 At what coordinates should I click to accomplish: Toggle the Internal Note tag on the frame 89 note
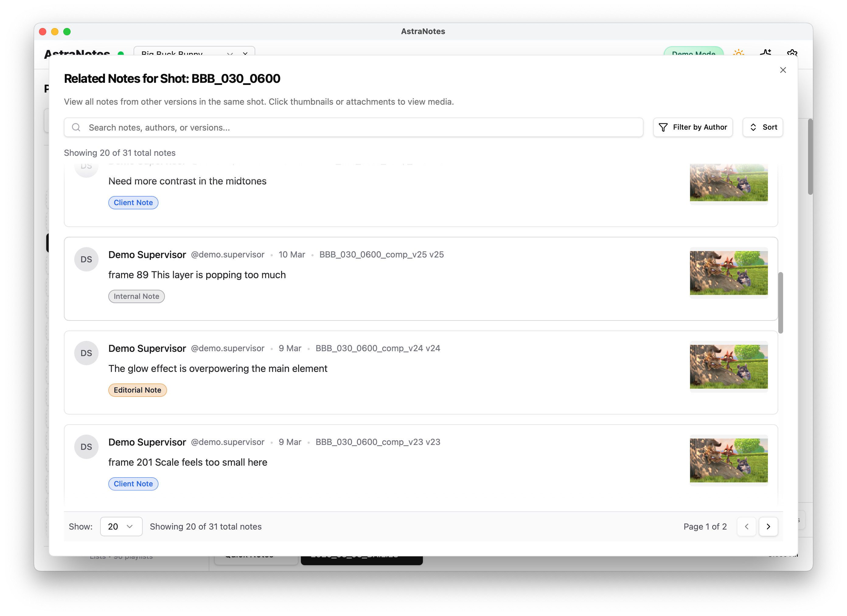click(136, 296)
